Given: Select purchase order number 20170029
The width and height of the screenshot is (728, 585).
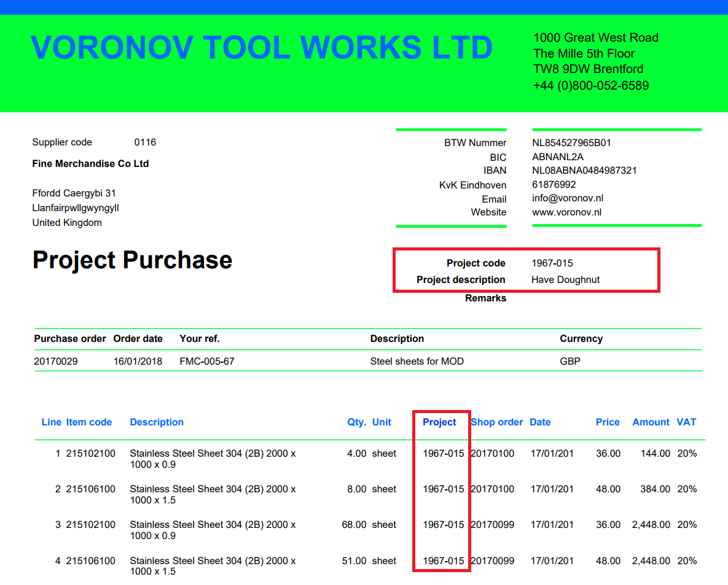Looking at the screenshot, I should [56, 362].
